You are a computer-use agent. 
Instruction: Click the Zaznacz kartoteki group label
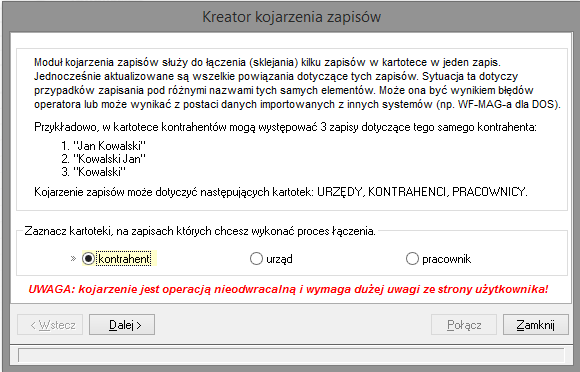200,231
